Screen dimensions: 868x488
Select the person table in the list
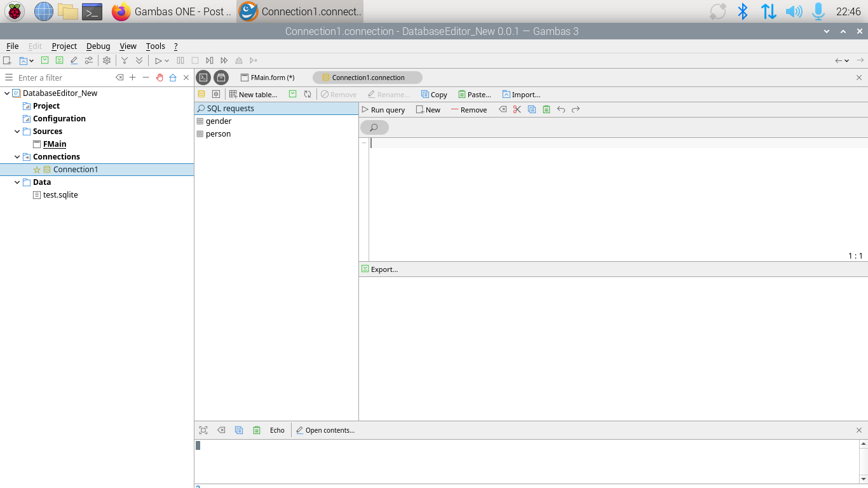click(x=218, y=134)
